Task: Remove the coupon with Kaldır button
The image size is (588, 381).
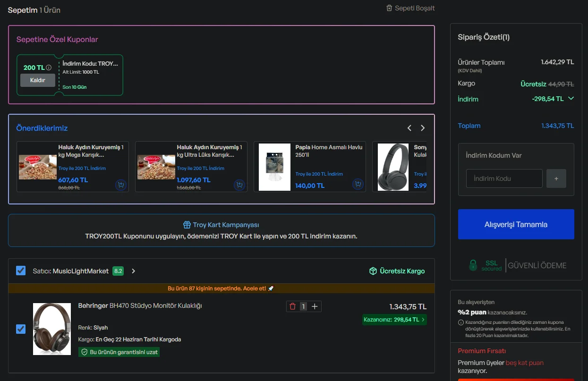Action: [38, 80]
